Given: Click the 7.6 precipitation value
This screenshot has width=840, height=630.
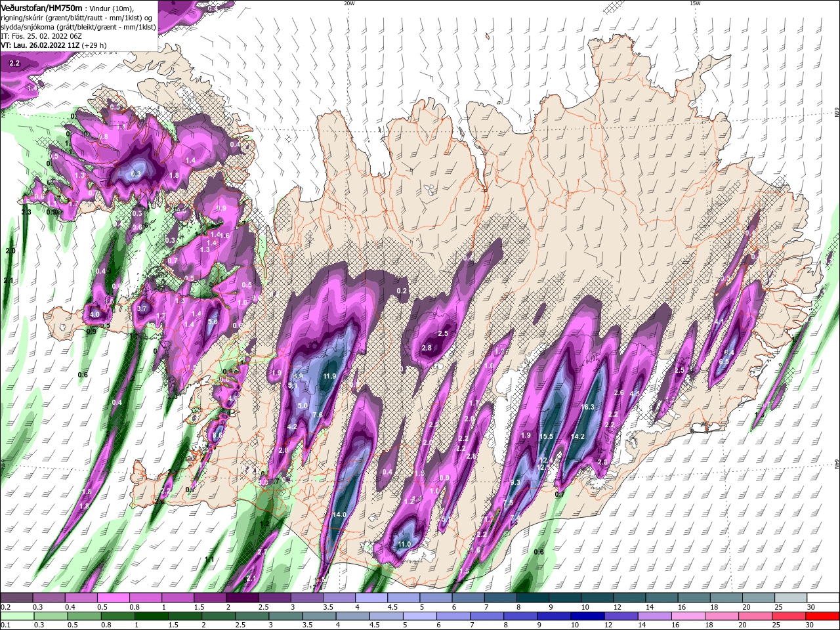Looking at the screenshot, I should tap(317, 415).
